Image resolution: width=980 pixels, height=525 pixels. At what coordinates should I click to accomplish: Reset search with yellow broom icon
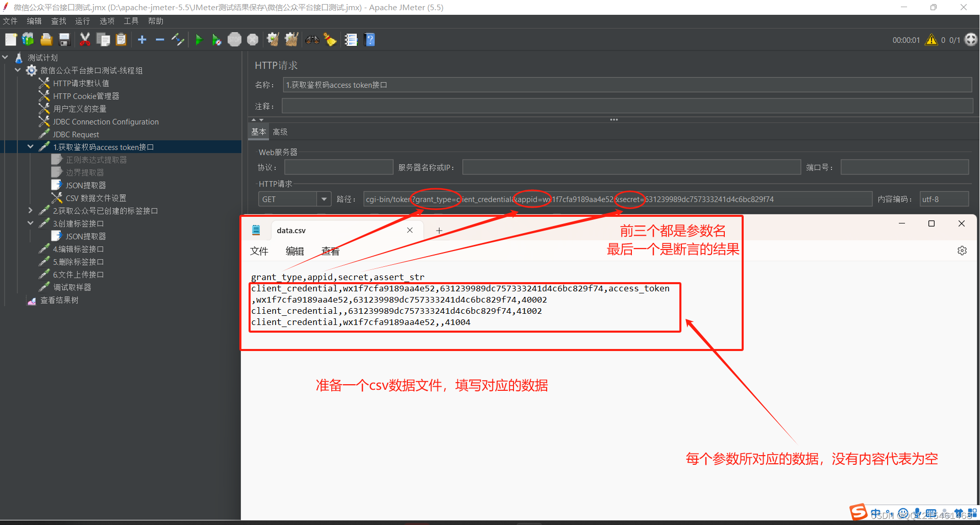click(330, 40)
